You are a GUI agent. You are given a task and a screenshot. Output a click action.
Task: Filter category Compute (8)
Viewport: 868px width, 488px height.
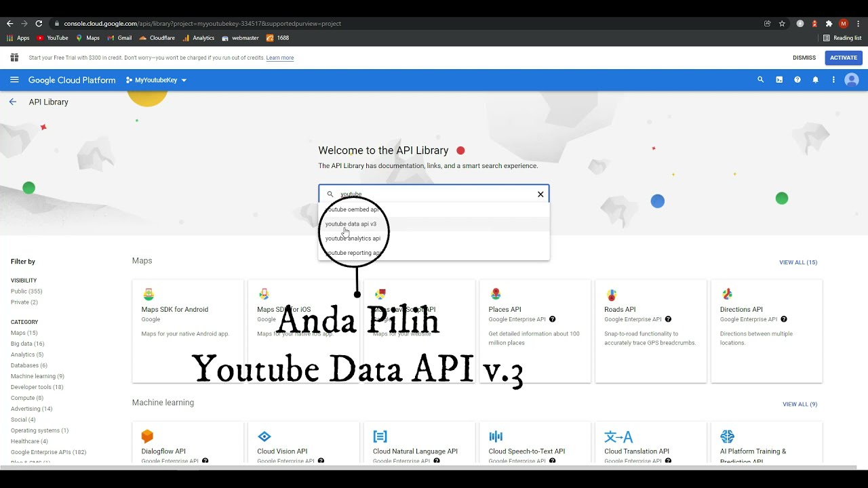click(x=27, y=398)
